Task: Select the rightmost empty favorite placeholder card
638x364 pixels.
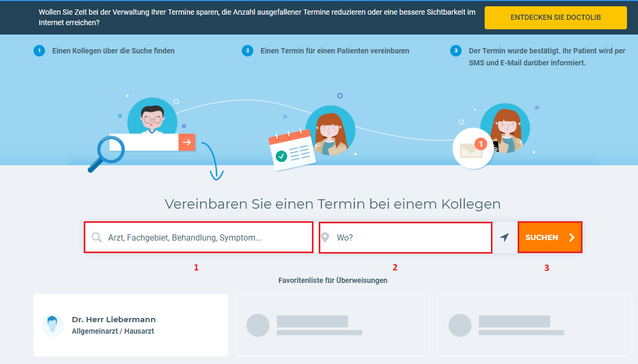Action: [x=534, y=325]
